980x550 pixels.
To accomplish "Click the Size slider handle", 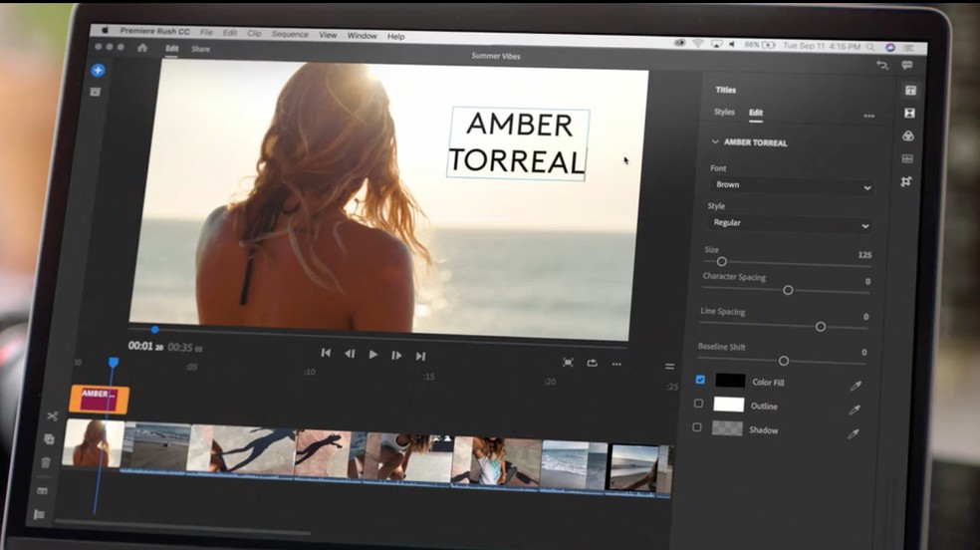I will tap(721, 261).
